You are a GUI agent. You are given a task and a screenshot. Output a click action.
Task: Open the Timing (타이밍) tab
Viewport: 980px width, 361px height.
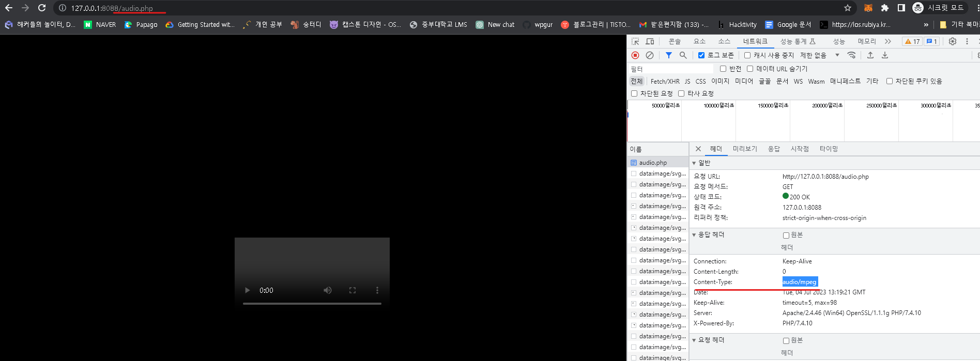pos(829,149)
